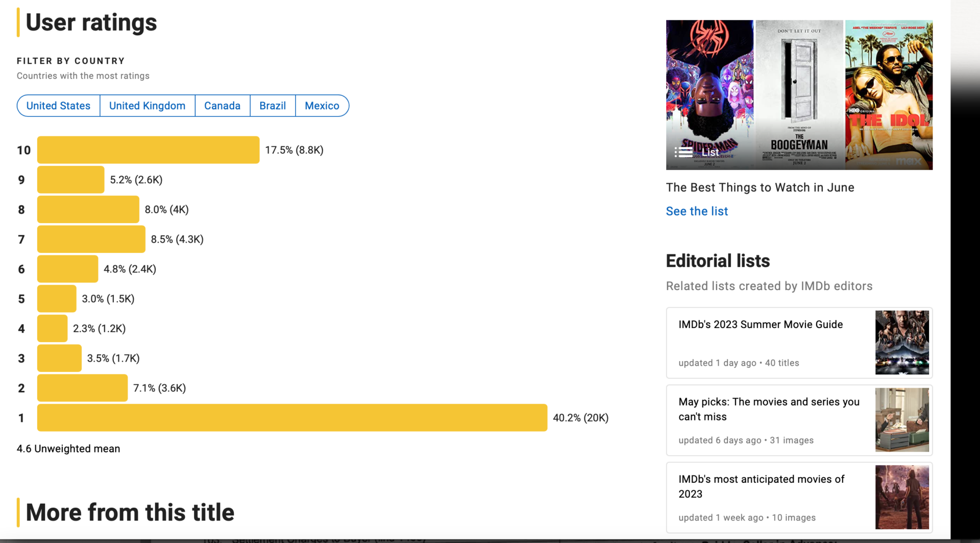Screen dimensions: 980x543
Task: Click the most anticipated movies thumbnail
Action: [902, 497]
